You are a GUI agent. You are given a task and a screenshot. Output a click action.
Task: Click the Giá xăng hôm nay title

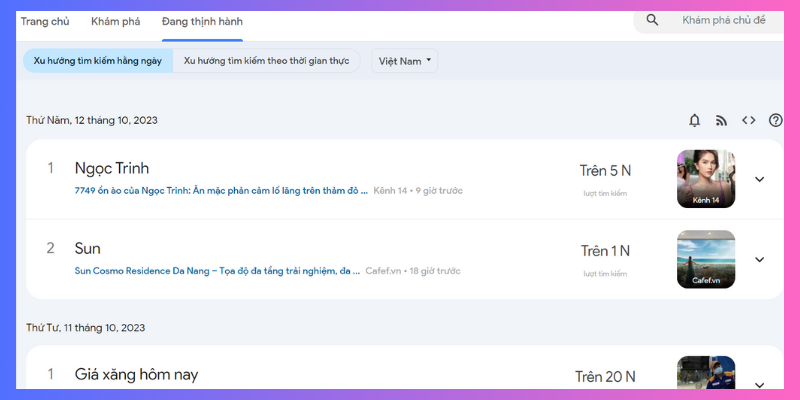point(136,374)
